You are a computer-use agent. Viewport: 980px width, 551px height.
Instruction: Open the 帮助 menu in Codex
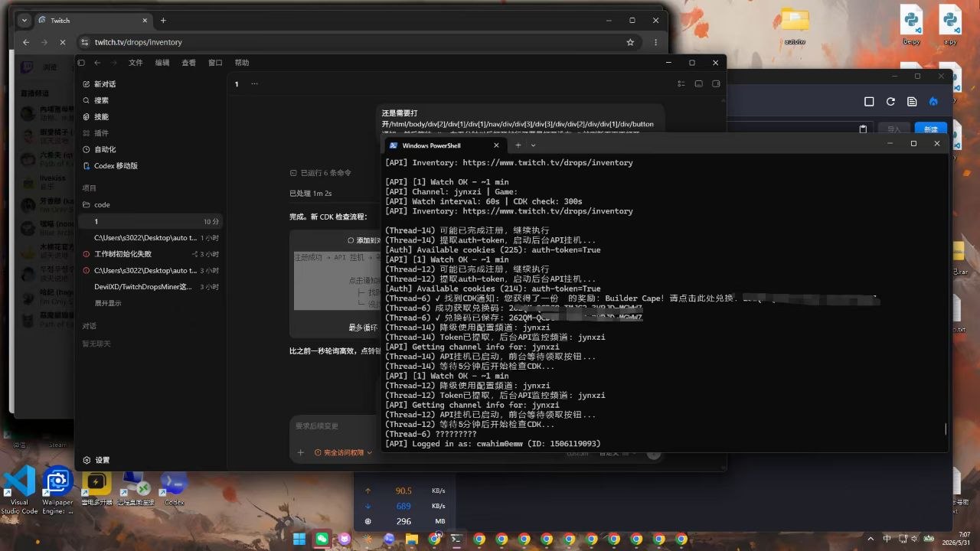point(242,63)
